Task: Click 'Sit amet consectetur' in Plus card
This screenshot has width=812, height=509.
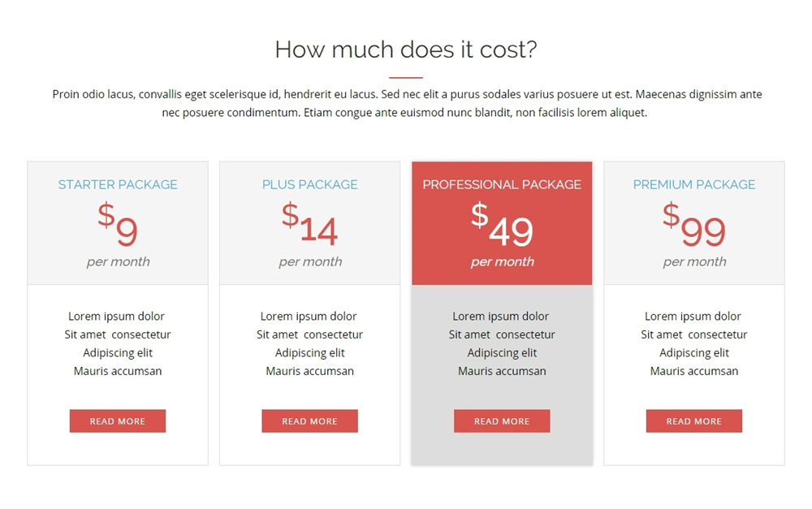Action: [x=310, y=334]
